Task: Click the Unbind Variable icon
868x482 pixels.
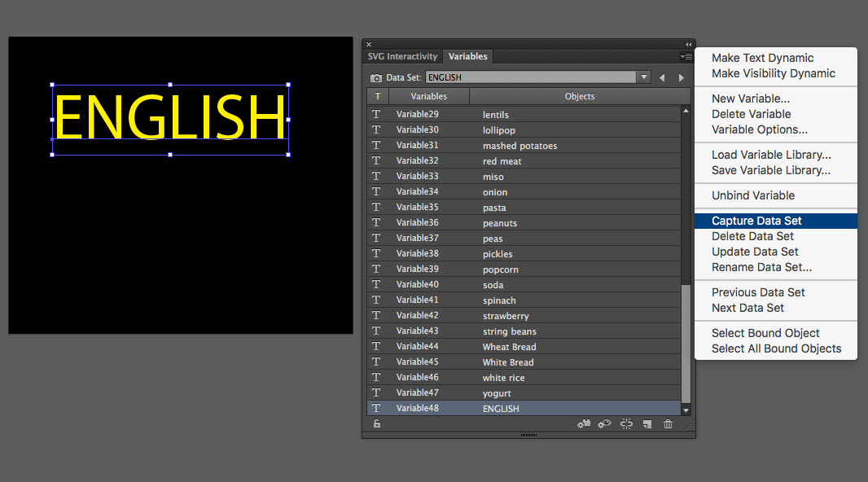Action: (626, 424)
